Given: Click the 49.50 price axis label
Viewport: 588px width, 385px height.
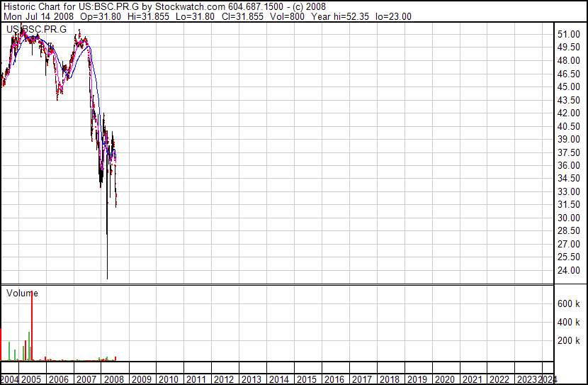Looking at the screenshot, I should 569,48.
